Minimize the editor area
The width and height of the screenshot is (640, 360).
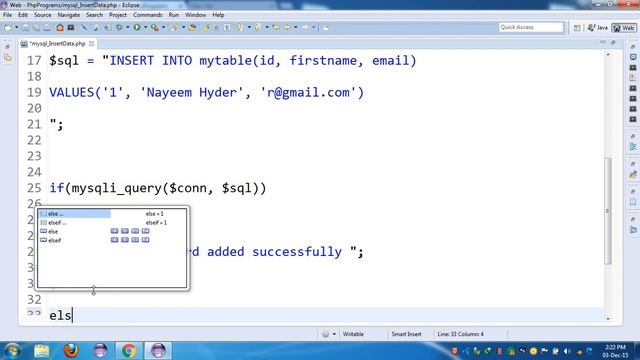pos(603,42)
